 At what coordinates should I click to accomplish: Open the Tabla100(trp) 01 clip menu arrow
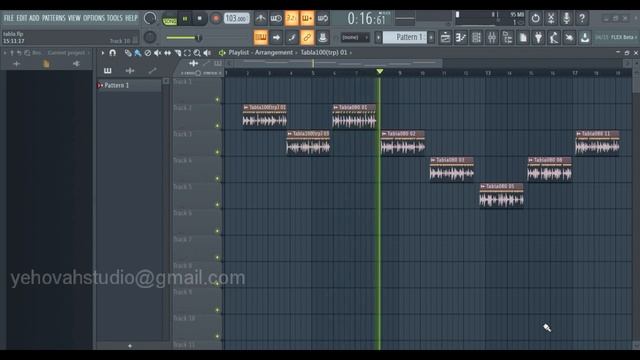click(246, 107)
